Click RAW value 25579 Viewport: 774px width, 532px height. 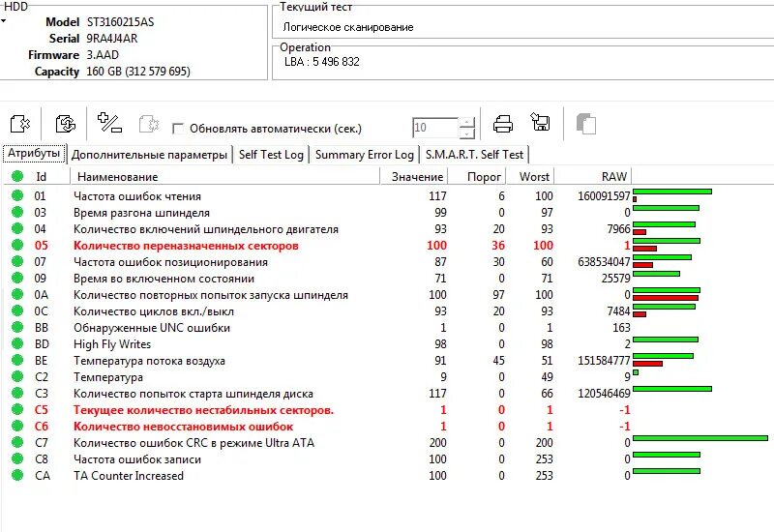coord(615,279)
